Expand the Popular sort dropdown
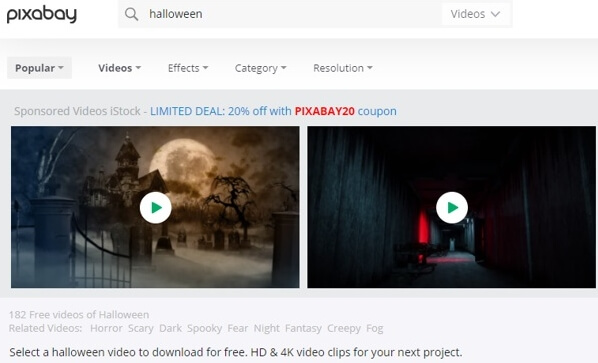This screenshot has width=598, height=363. pos(39,68)
